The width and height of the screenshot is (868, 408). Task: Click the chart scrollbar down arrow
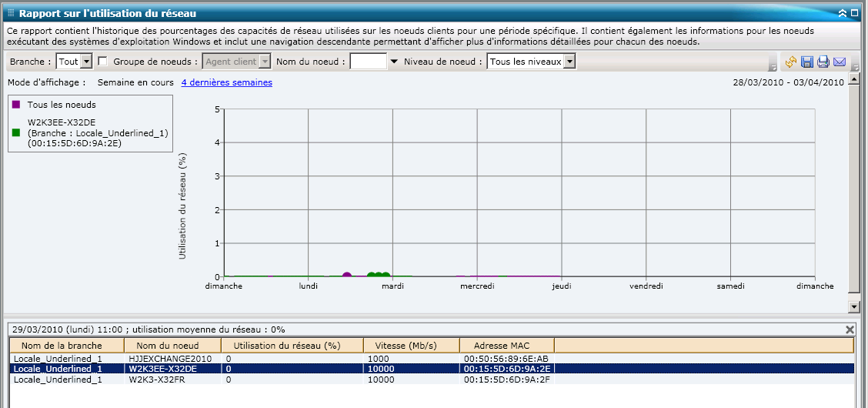click(x=854, y=306)
